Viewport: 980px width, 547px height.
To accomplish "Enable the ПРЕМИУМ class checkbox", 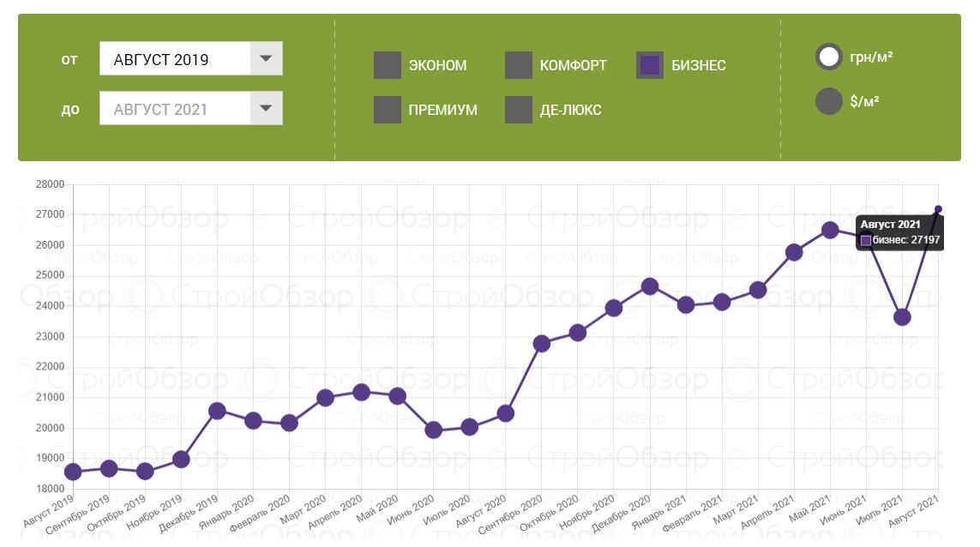I will point(388,110).
